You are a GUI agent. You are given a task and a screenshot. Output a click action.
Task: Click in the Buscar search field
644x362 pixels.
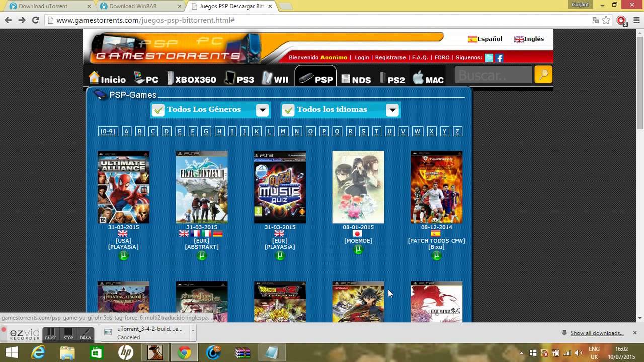point(494,75)
